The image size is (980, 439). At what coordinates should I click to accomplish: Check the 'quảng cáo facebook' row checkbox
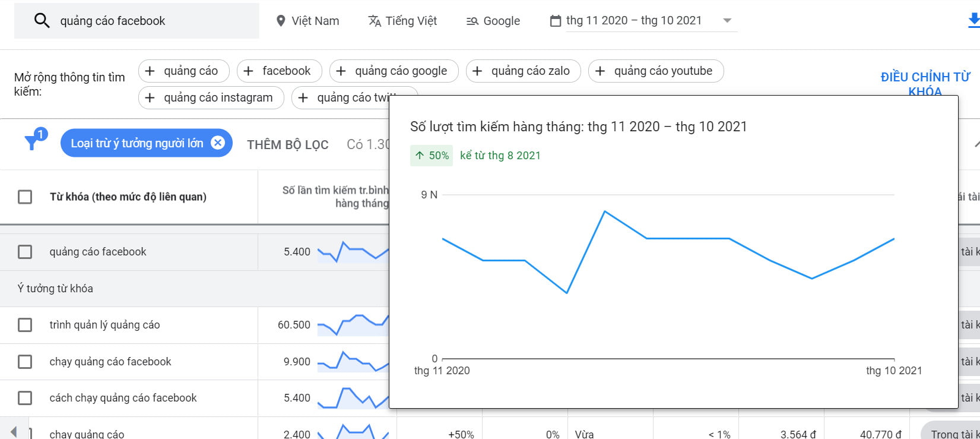pyautogui.click(x=25, y=252)
